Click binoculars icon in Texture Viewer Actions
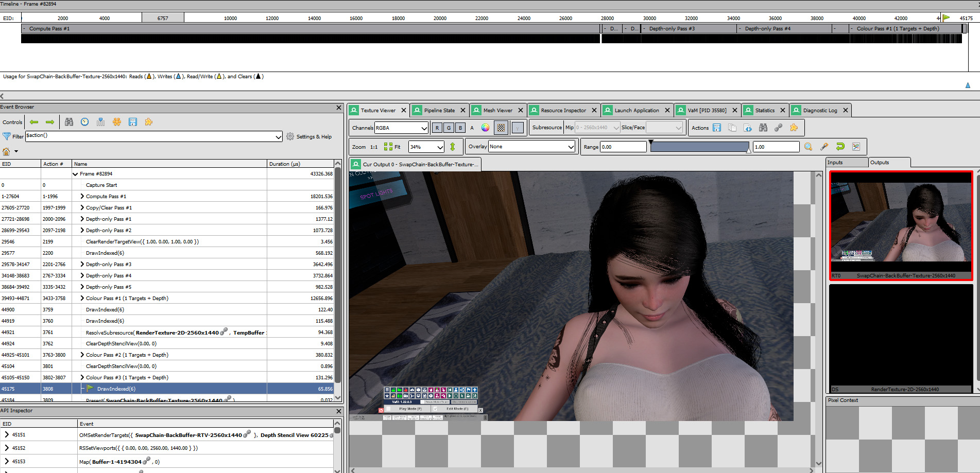 763,128
